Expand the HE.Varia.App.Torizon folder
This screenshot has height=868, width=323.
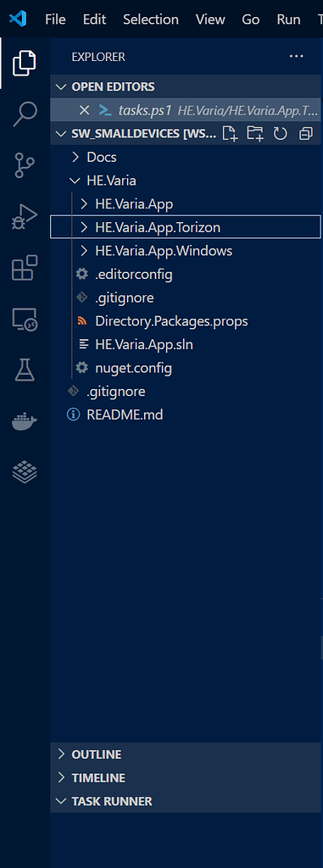click(x=185, y=227)
